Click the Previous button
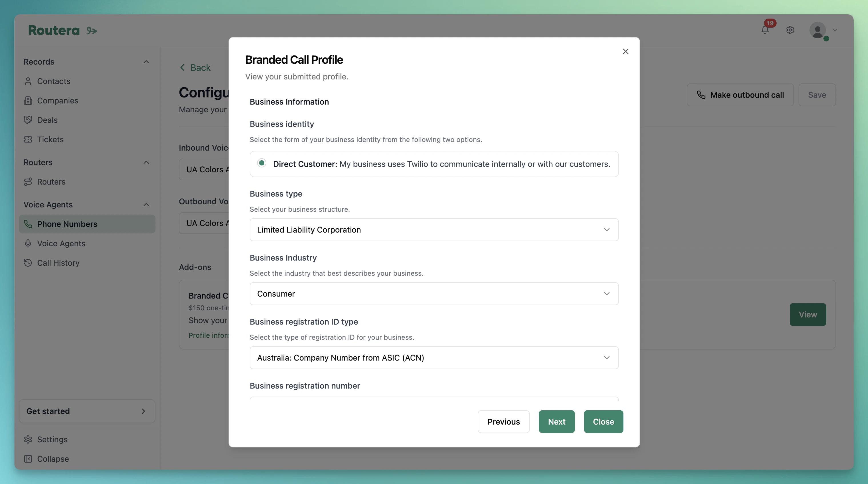The height and width of the screenshot is (484, 868). [x=503, y=421]
